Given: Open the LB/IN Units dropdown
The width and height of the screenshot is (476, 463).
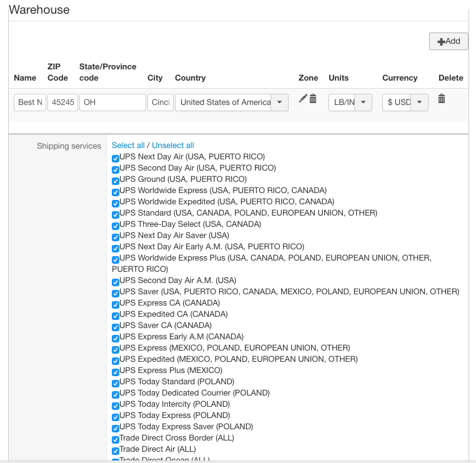Looking at the screenshot, I should pos(350,102).
